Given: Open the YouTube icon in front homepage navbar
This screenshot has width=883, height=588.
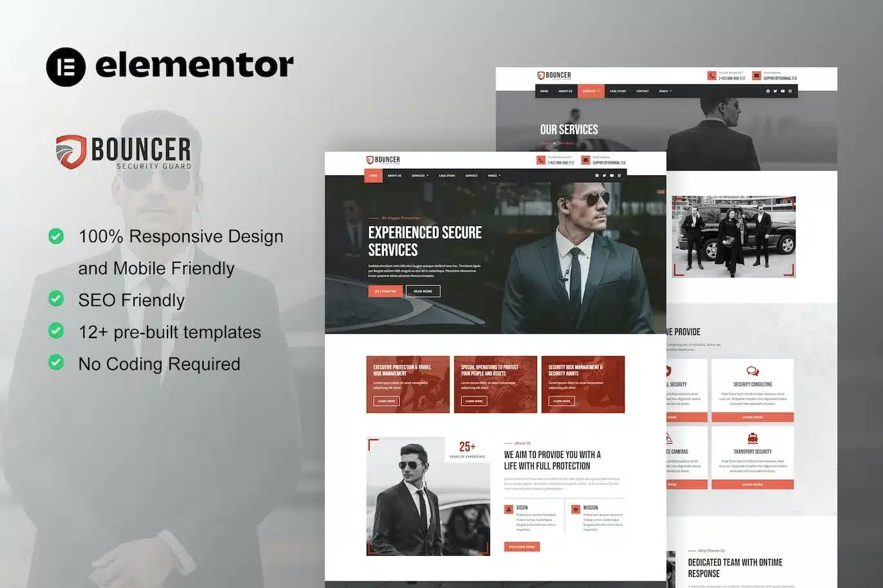Looking at the screenshot, I should coord(612,175).
